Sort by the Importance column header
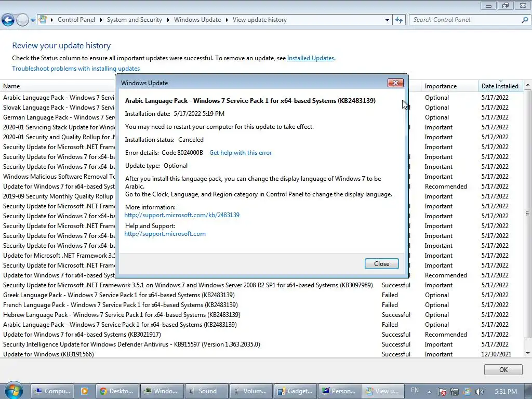This screenshot has height=399, width=532. (450, 86)
